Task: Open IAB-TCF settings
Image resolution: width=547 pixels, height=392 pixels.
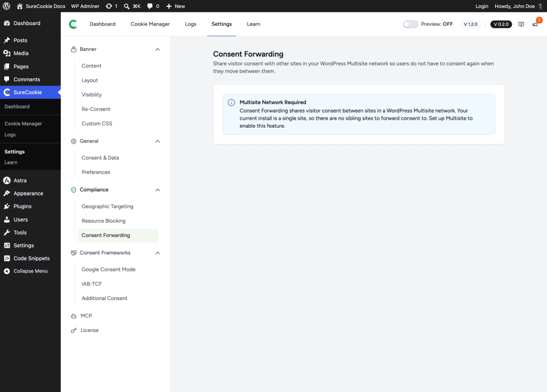Action: click(92, 284)
